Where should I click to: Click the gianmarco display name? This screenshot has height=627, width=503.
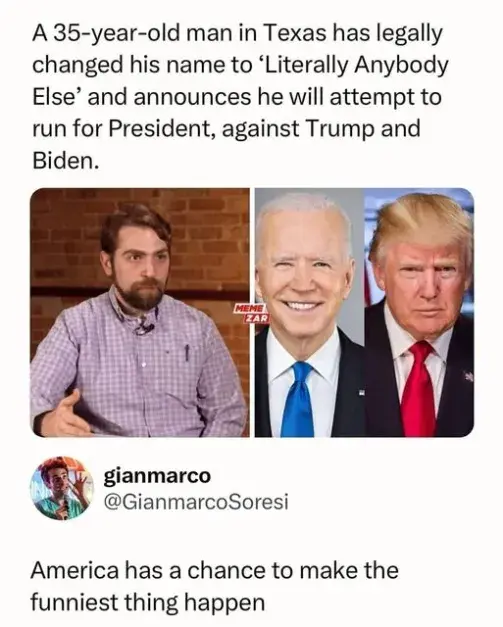[157, 476]
